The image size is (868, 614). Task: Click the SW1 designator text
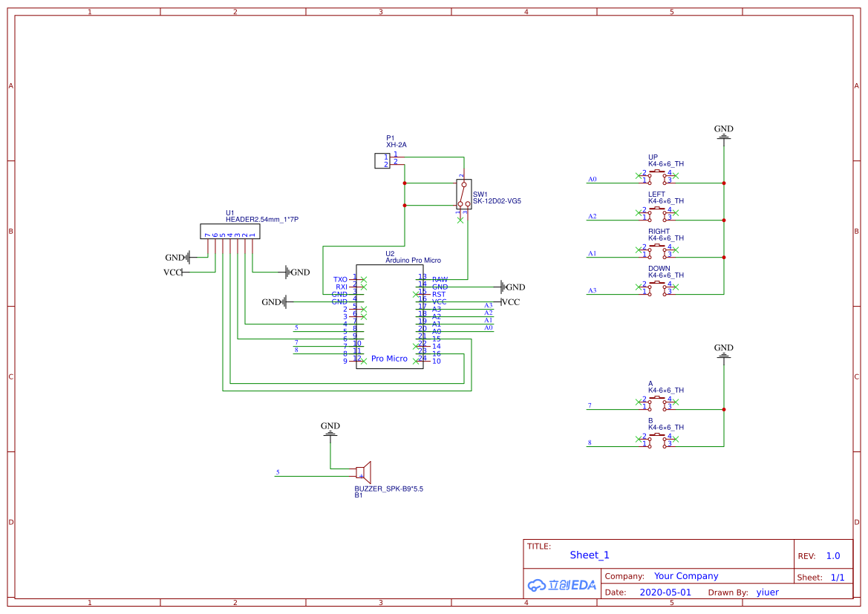click(480, 195)
